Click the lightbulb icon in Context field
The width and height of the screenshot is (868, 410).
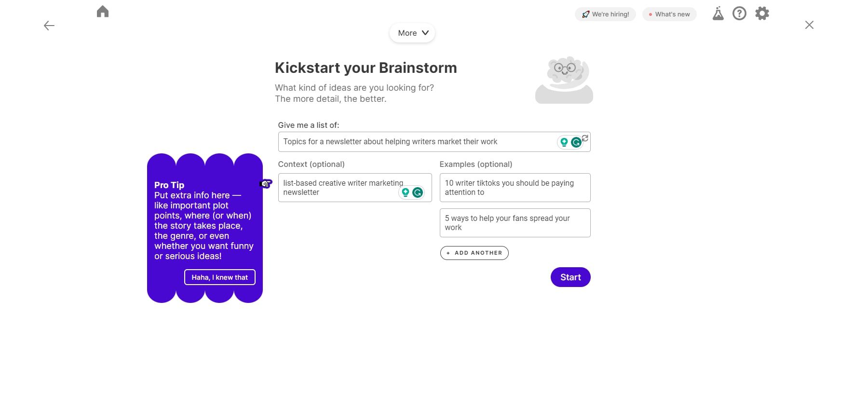tap(406, 192)
